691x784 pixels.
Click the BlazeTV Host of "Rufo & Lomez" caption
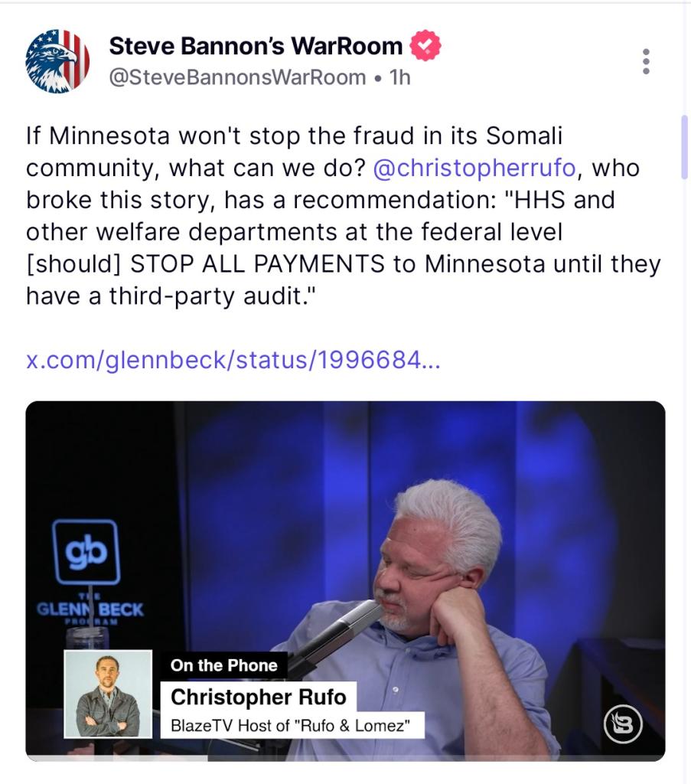pyautogui.click(x=292, y=725)
